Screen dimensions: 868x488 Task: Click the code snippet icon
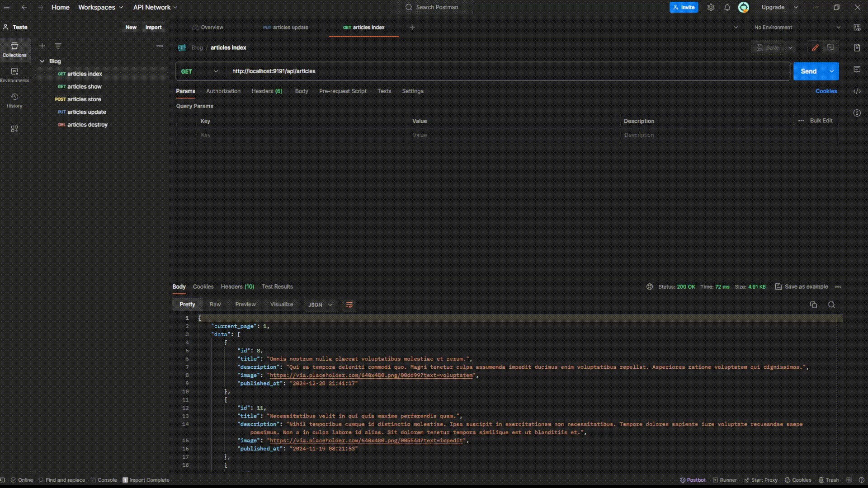(x=857, y=91)
